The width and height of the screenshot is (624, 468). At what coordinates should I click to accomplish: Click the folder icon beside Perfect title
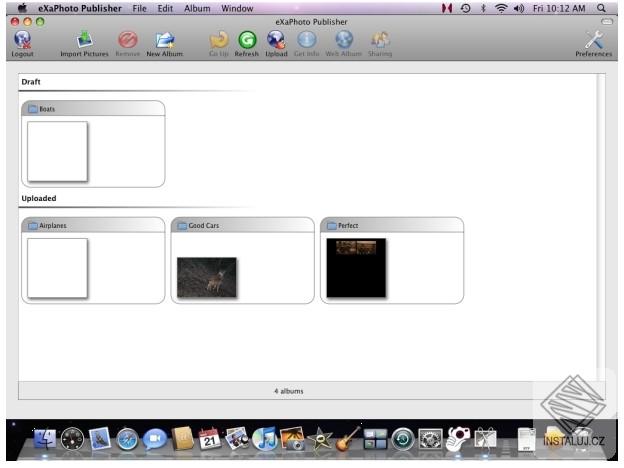click(332, 226)
